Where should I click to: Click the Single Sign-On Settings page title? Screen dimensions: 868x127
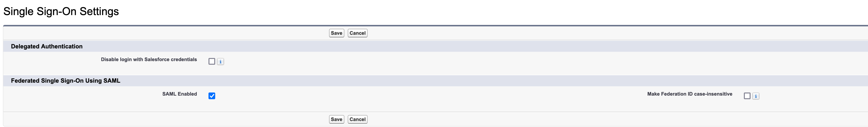(61, 12)
